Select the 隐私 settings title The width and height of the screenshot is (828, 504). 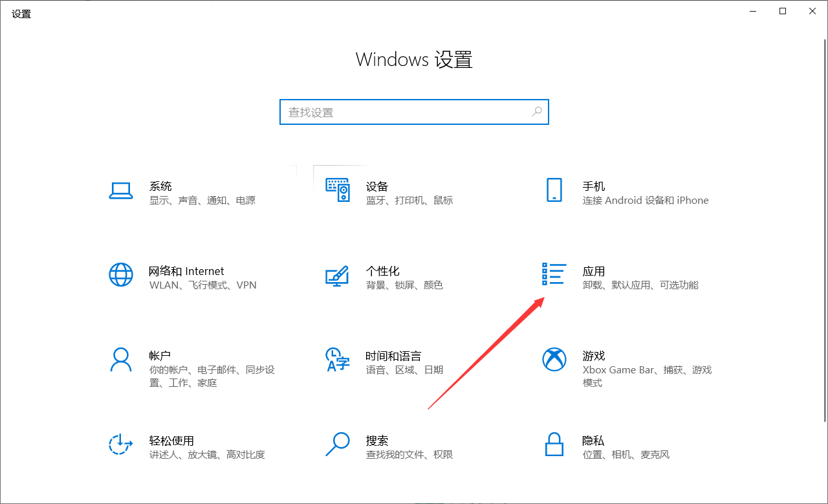click(594, 441)
